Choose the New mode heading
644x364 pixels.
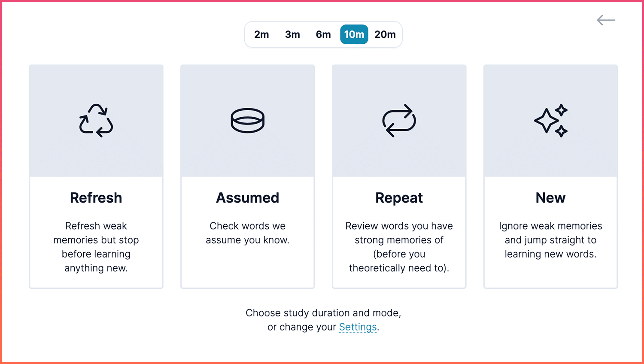[551, 198]
